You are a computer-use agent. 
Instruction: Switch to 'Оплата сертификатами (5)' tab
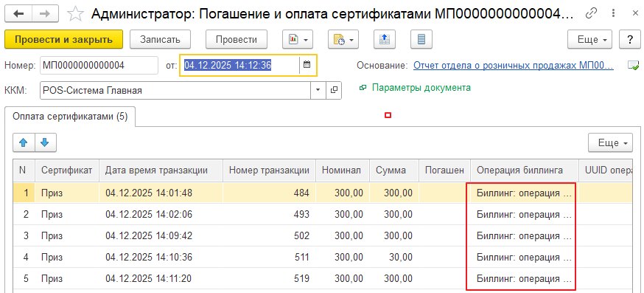tap(70, 117)
